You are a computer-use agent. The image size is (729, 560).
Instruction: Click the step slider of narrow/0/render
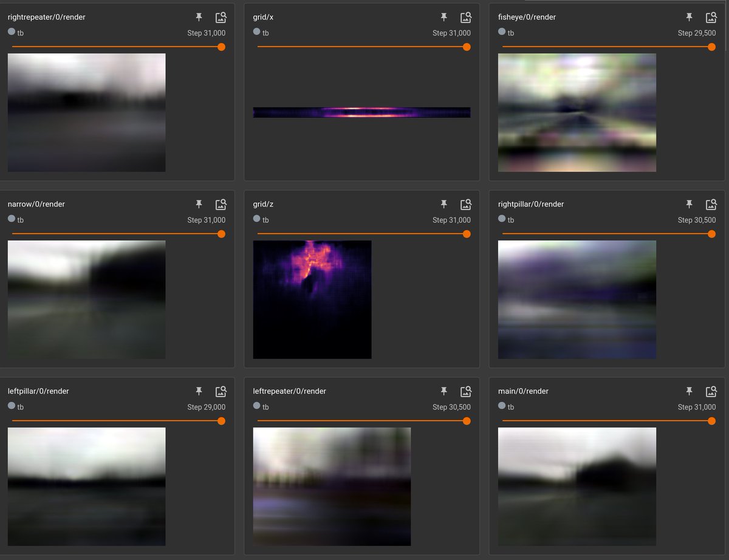coord(118,234)
